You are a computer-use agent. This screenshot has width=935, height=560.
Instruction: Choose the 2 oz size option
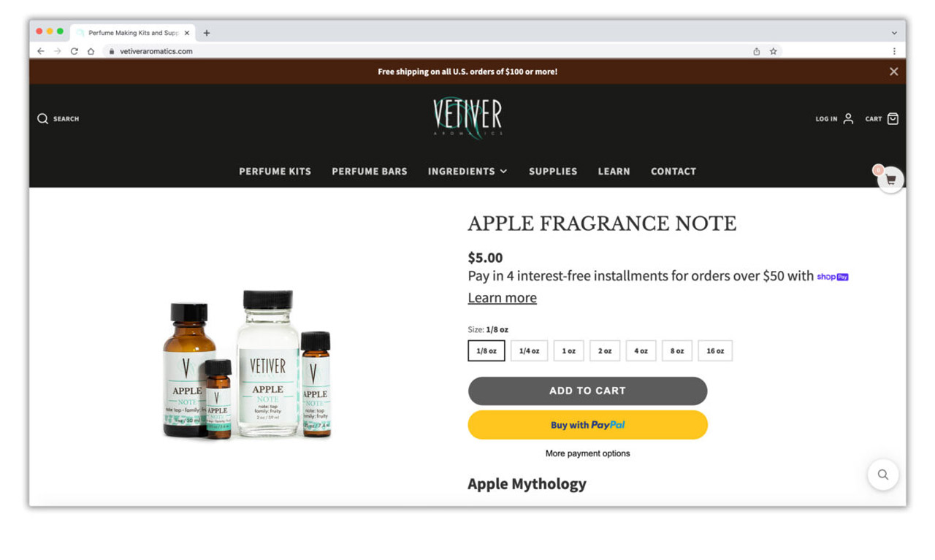pos(605,350)
